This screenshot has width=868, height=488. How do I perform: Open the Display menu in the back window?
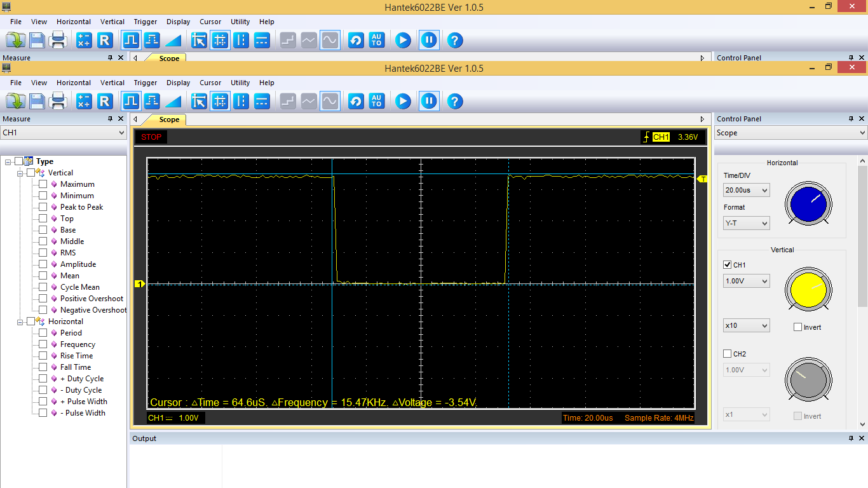(x=179, y=22)
